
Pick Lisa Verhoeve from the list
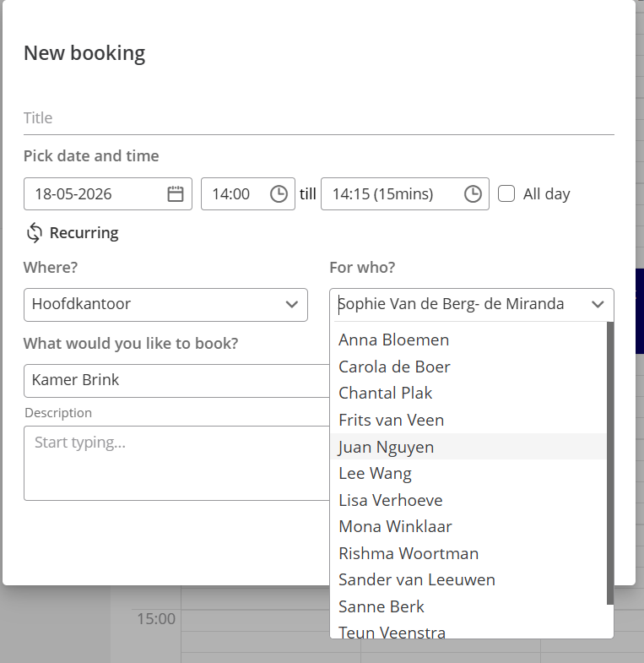click(468, 500)
